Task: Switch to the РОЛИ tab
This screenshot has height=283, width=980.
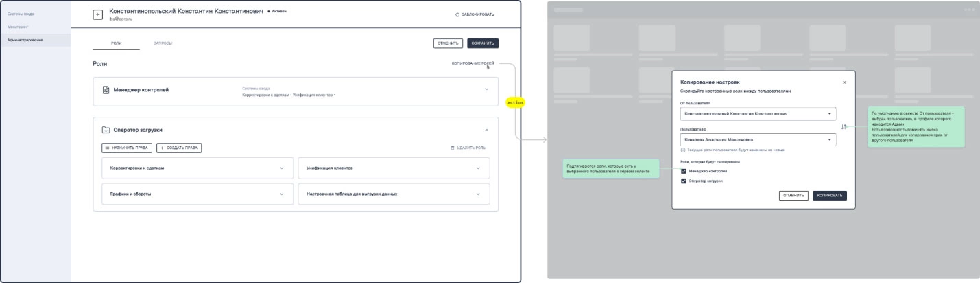Action: (x=116, y=43)
